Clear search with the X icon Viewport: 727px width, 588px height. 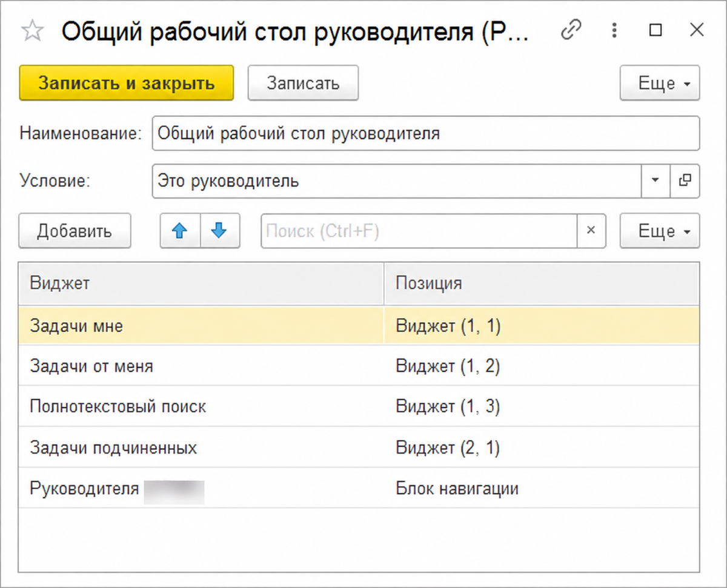click(x=591, y=231)
